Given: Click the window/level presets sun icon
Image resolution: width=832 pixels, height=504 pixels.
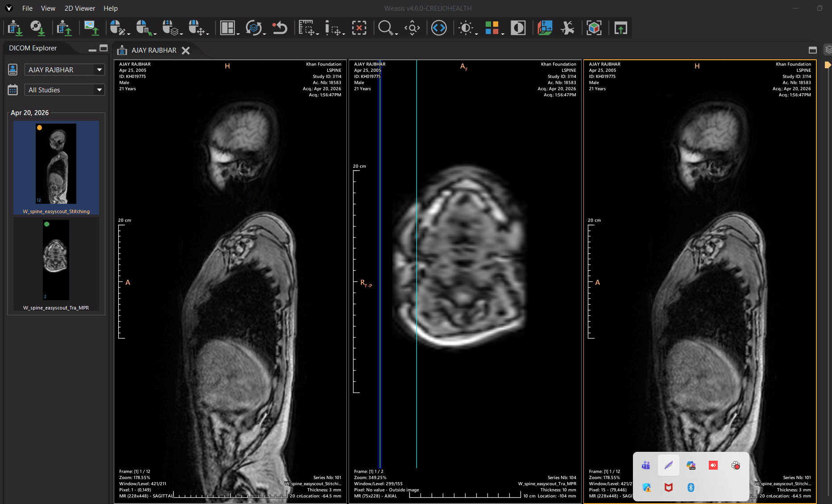Looking at the screenshot, I should click(x=467, y=28).
